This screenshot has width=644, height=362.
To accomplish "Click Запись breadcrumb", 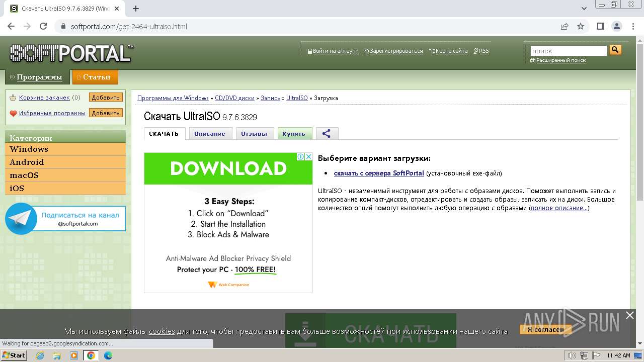I will (270, 98).
